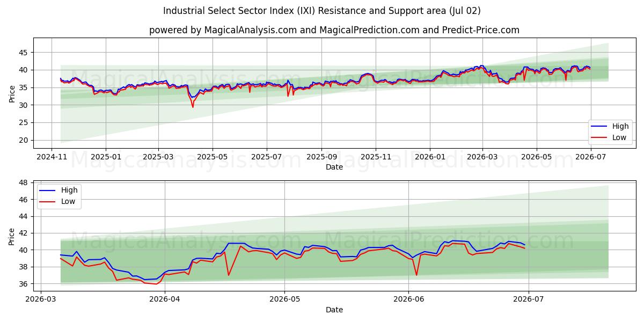Click the '2026-06' label on lower chart
Screen dimensions: 644x322
[x=408, y=300]
